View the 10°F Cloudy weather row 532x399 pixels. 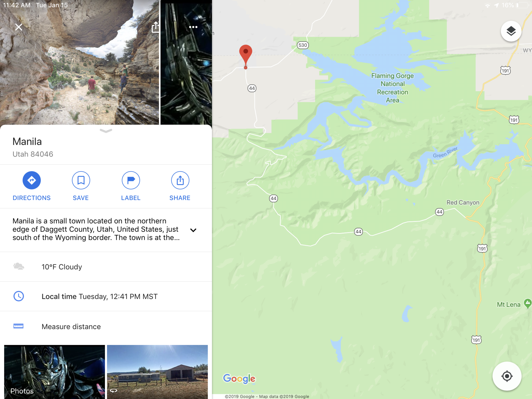click(x=106, y=267)
